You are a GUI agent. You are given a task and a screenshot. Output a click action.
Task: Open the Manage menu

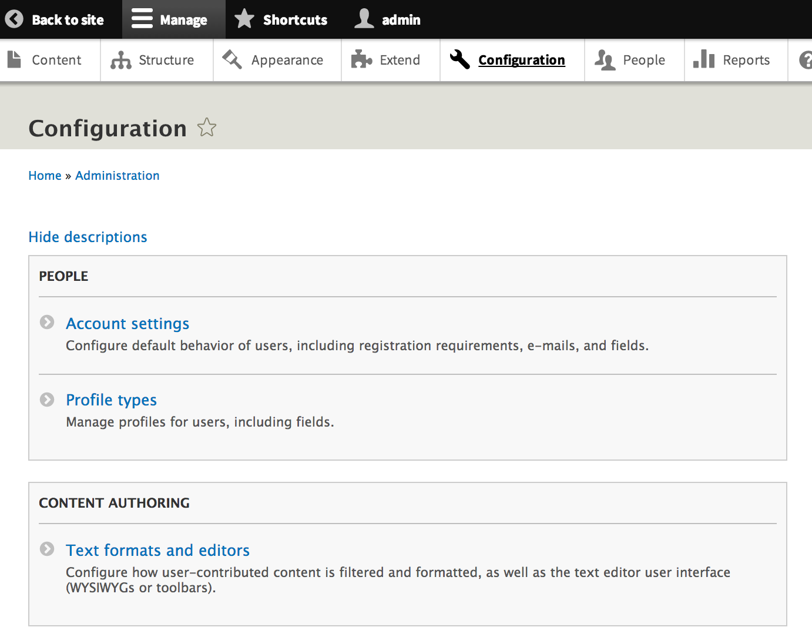[x=173, y=19]
